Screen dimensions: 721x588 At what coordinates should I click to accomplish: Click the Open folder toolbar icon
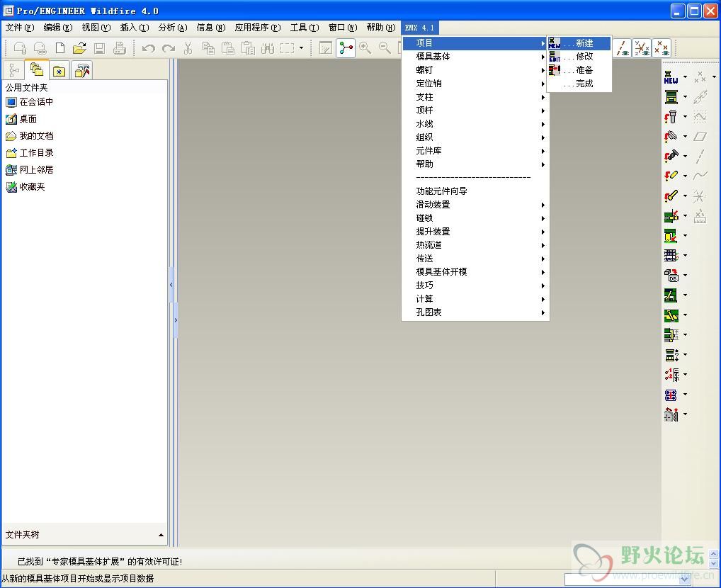coord(79,48)
